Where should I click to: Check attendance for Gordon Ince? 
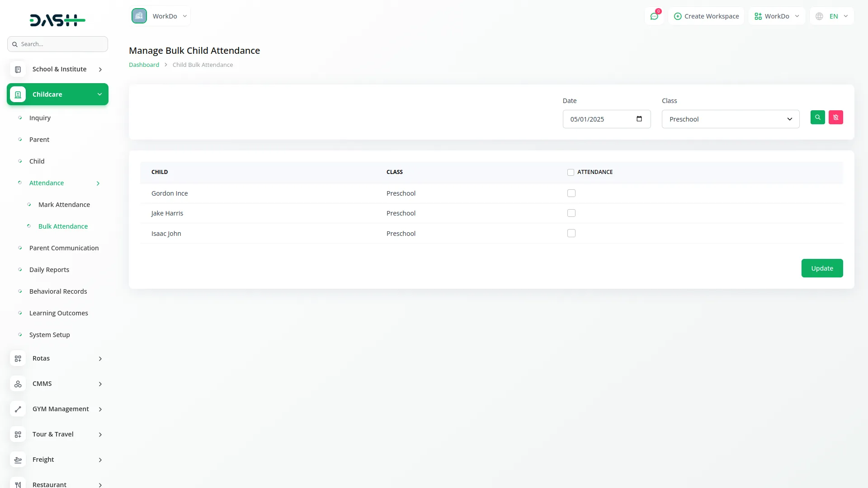pos(571,193)
